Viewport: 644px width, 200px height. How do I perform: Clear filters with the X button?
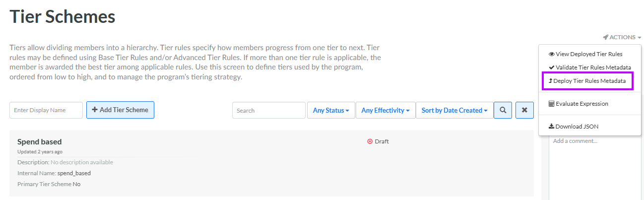tap(524, 110)
